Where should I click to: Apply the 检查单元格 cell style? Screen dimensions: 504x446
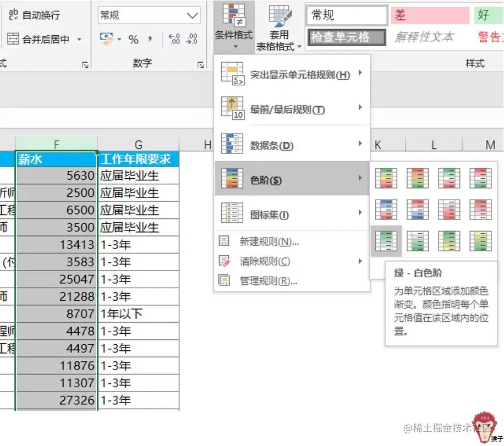tap(347, 37)
